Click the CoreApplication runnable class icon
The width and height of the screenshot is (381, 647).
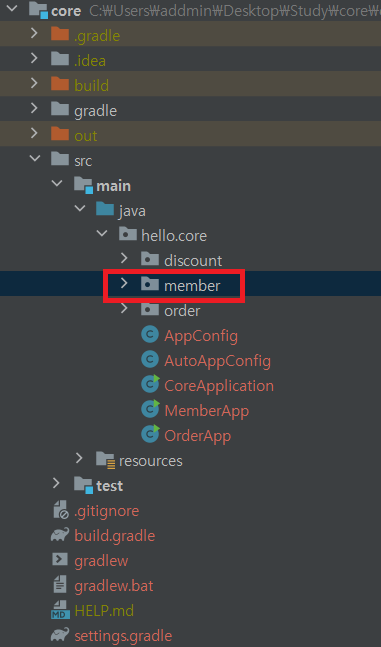pos(150,384)
